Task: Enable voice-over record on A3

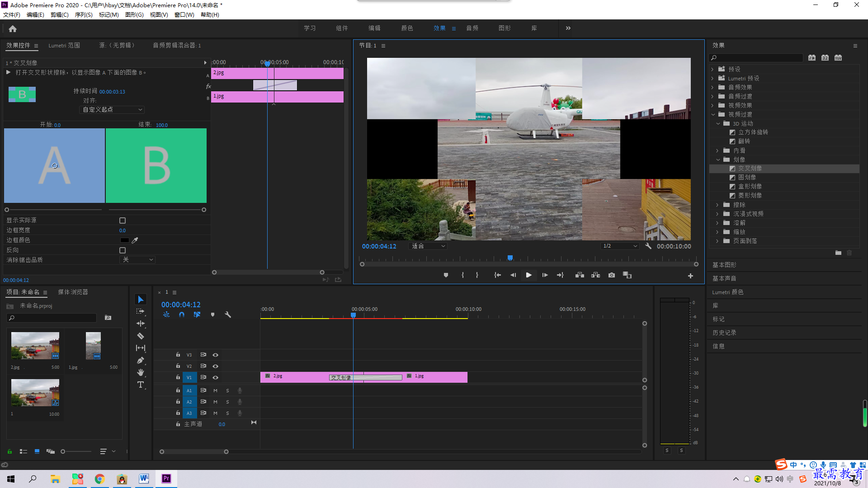Action: [x=240, y=413]
